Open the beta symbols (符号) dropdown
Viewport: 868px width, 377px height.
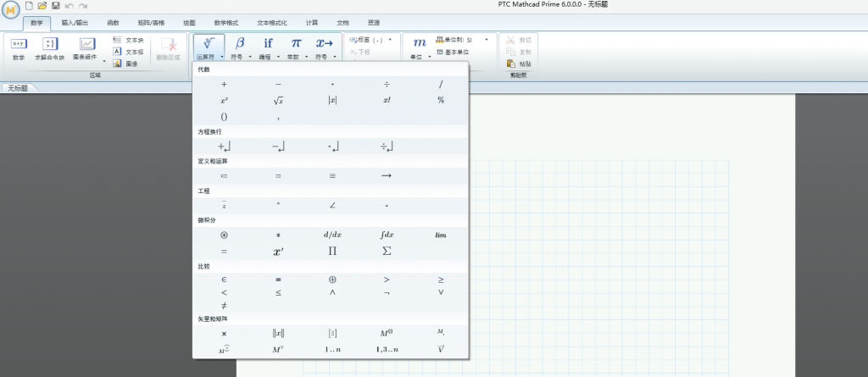point(240,49)
